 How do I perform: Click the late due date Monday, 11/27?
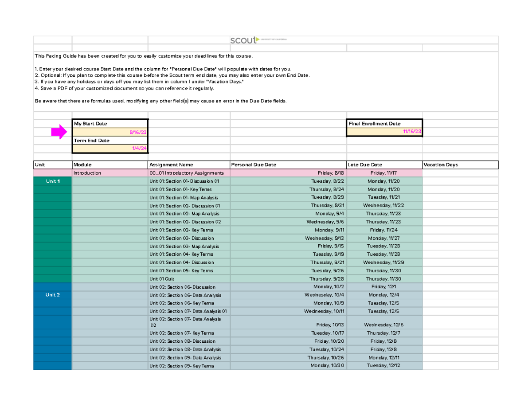(384, 238)
